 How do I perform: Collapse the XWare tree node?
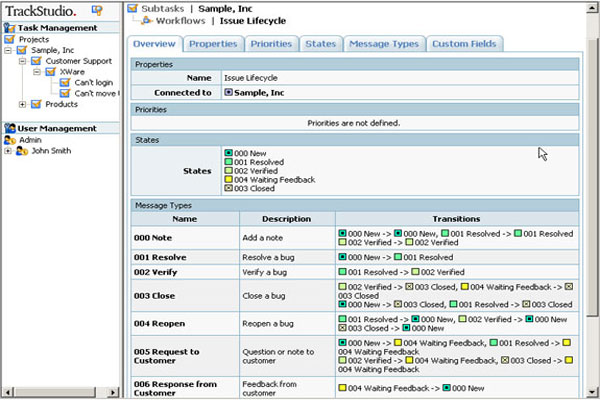(35, 72)
